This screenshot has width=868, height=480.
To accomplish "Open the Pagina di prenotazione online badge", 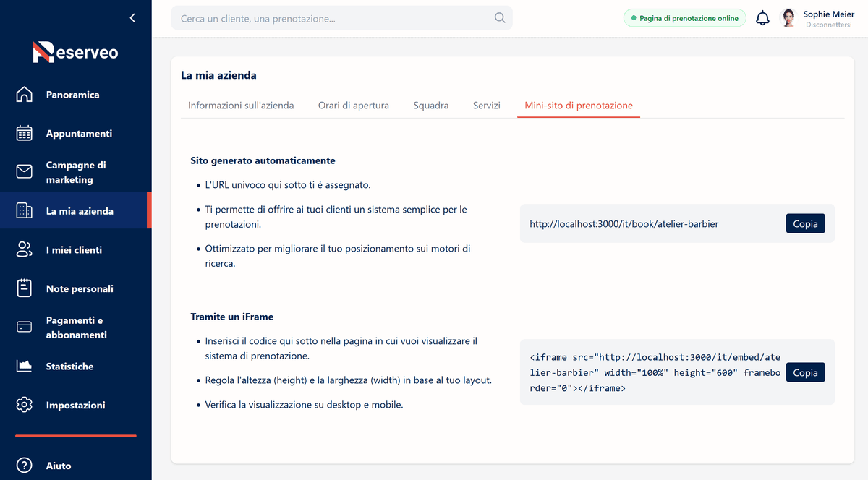I will point(684,18).
